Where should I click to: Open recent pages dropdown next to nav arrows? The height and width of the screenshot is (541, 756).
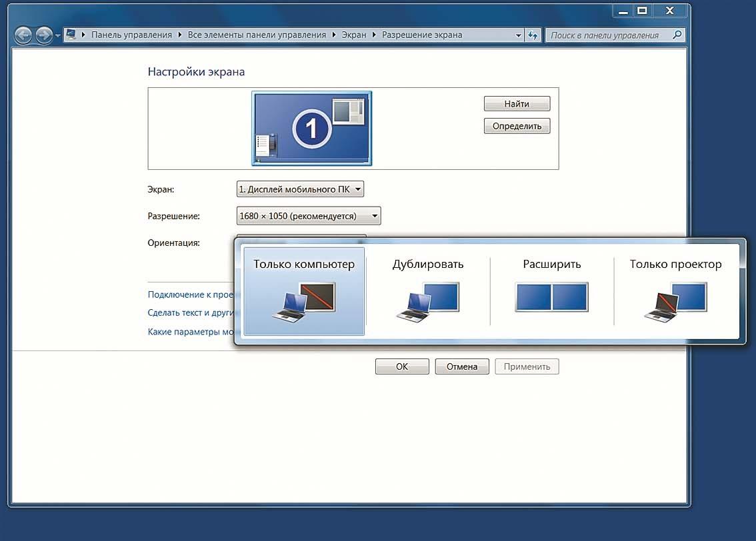[x=58, y=35]
